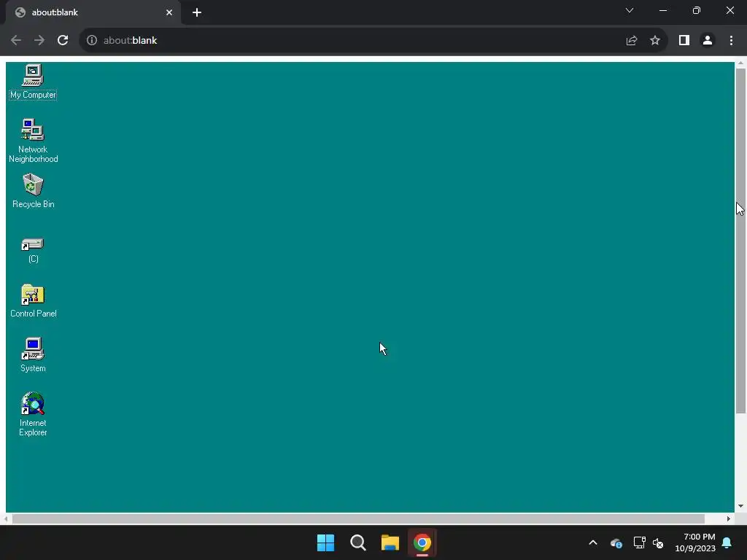747x560 pixels.
Task: Minimize the Chrome window
Action: click(x=663, y=10)
